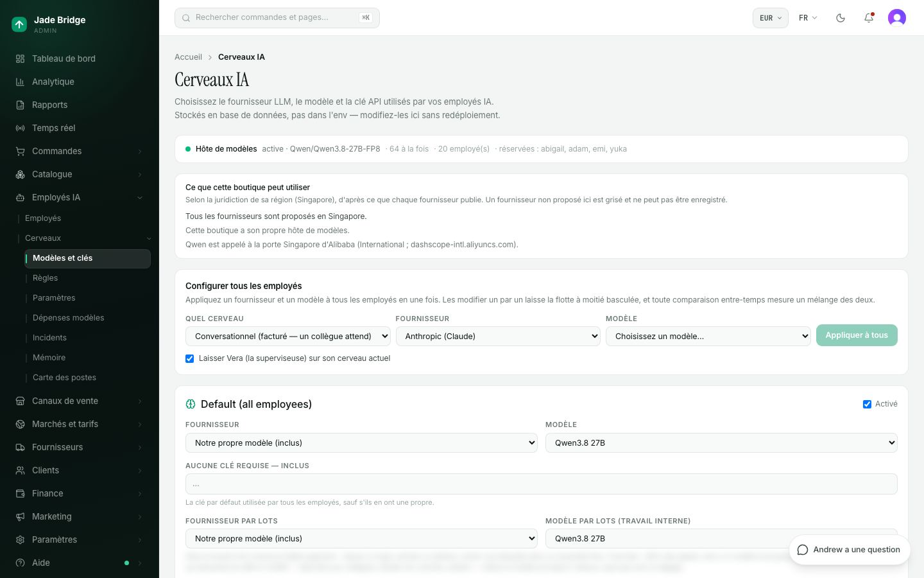Open the FR language dropdown
924x578 pixels.
pyautogui.click(x=808, y=18)
